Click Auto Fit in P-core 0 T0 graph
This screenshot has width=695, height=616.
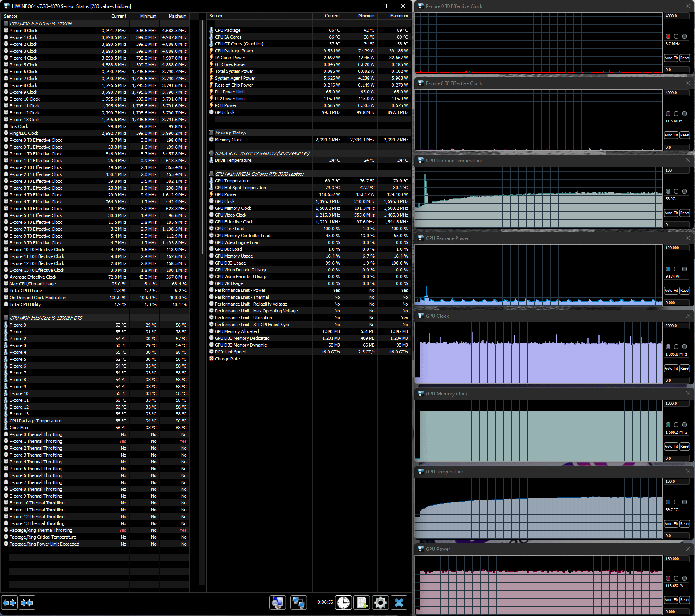click(x=671, y=58)
